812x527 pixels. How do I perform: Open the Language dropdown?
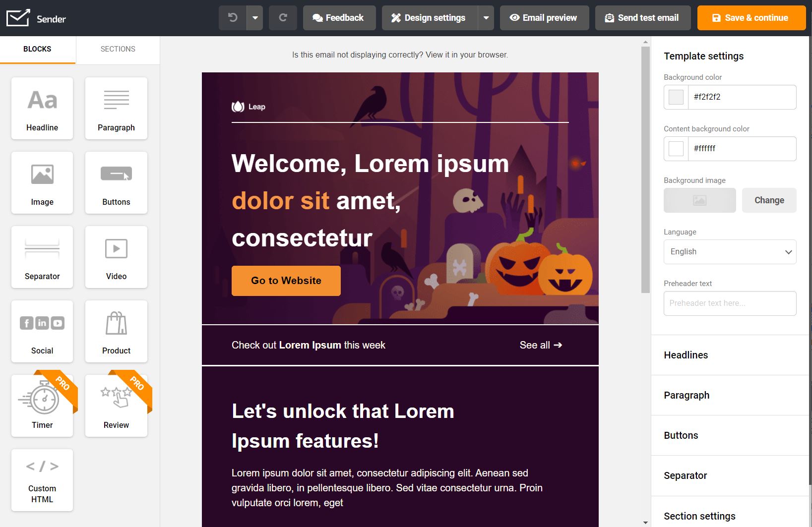coord(730,252)
